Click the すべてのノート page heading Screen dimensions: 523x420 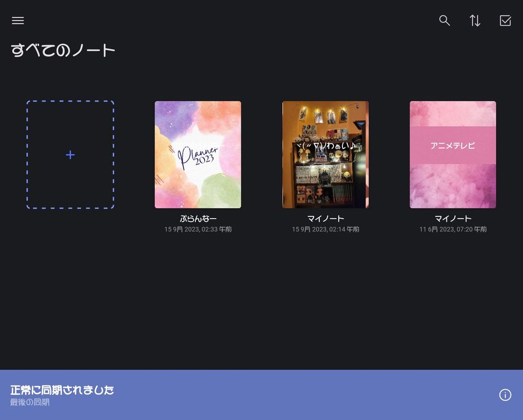tap(63, 50)
